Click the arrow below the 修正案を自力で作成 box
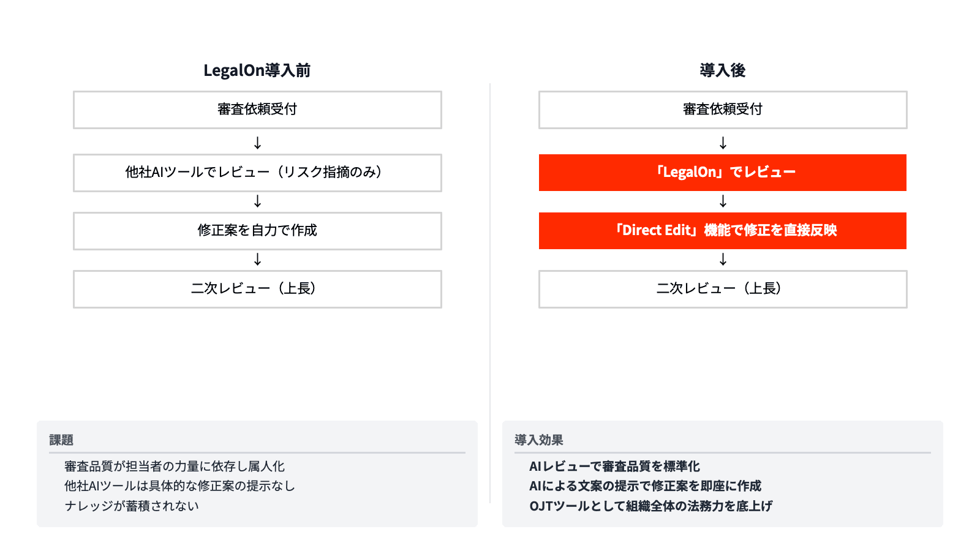This screenshot has height=551, width=980. [257, 260]
